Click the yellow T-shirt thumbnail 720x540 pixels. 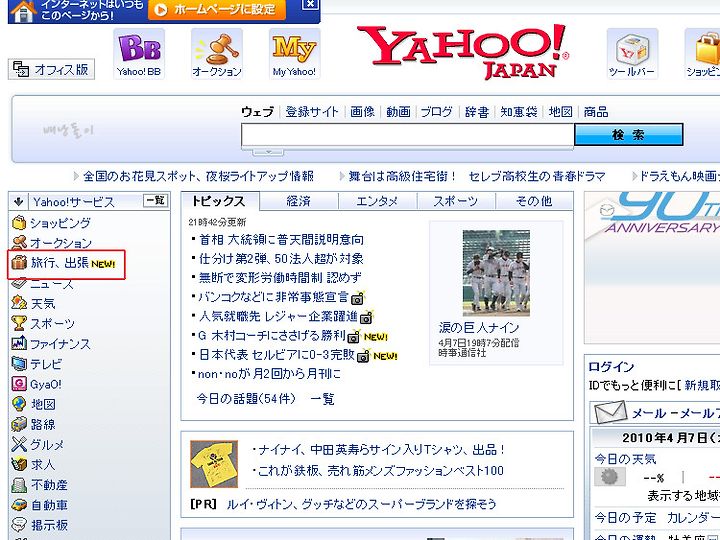214,464
